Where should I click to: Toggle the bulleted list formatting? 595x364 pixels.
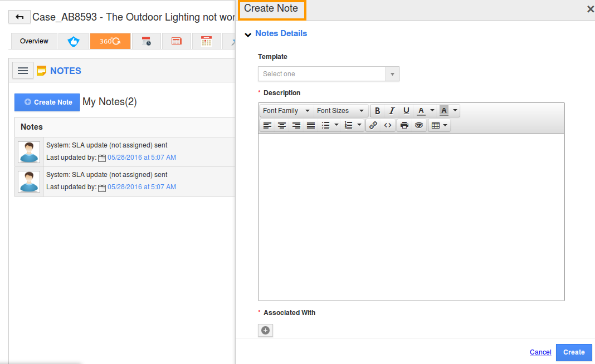coord(327,125)
